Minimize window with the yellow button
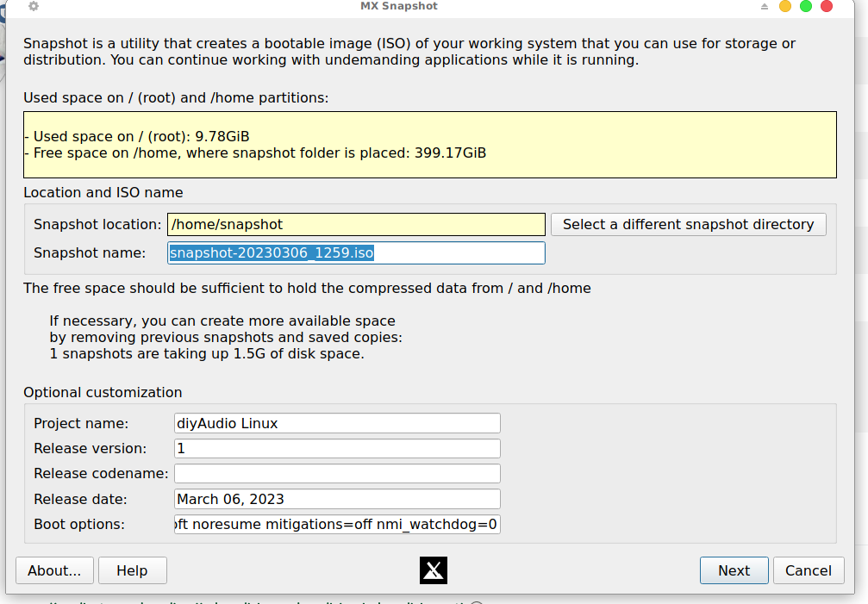The image size is (868, 604). tap(785, 6)
